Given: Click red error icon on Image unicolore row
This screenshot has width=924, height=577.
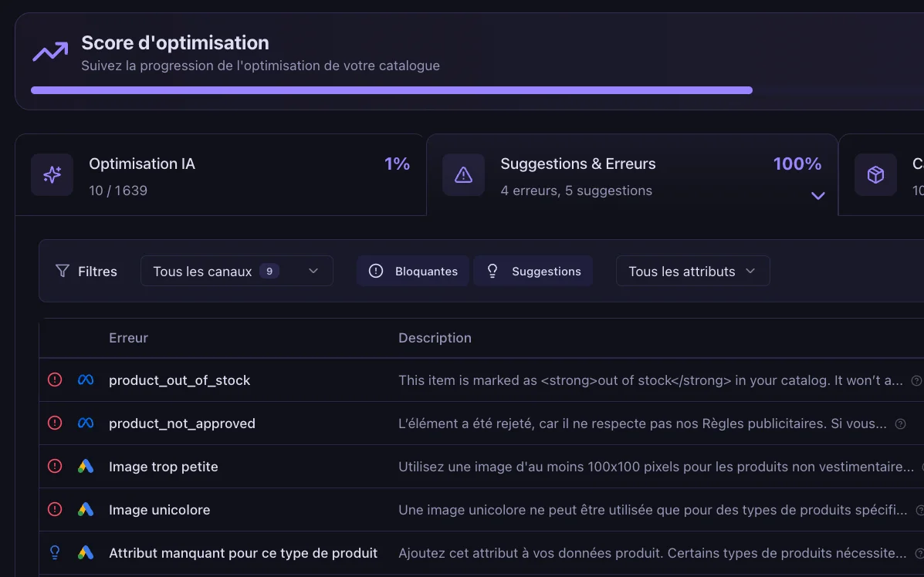Looking at the screenshot, I should click(55, 510).
